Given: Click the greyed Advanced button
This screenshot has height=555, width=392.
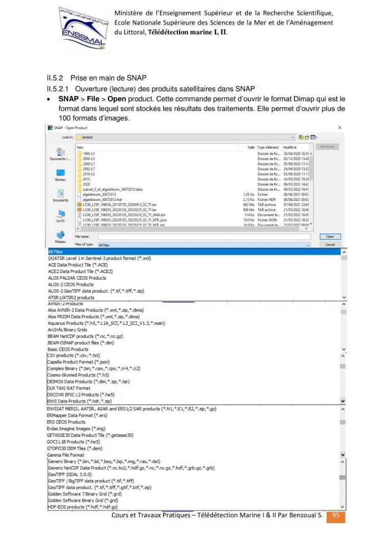Looking at the screenshot, I should tap(327, 147).
